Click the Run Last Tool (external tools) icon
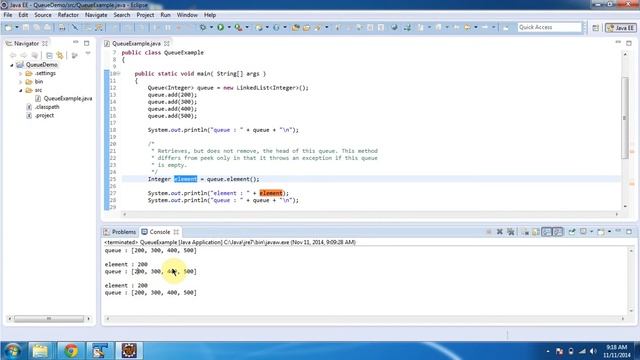This screenshot has height=360, width=640. click(x=238, y=27)
